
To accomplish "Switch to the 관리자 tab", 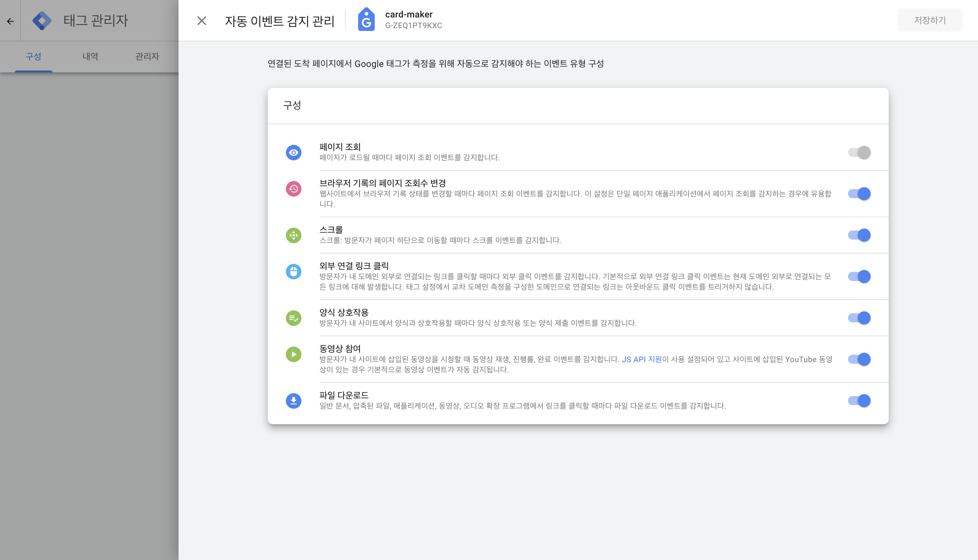I will 147,57.
